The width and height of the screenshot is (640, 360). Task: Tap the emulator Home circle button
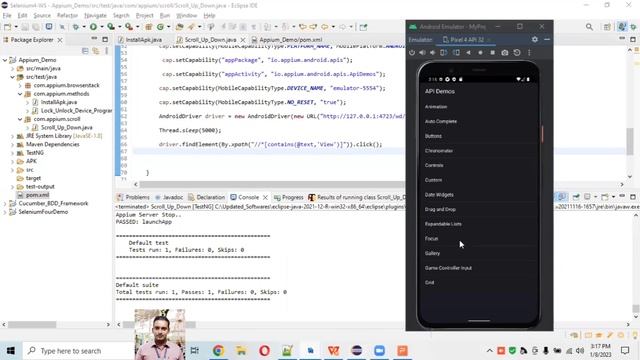click(480, 53)
